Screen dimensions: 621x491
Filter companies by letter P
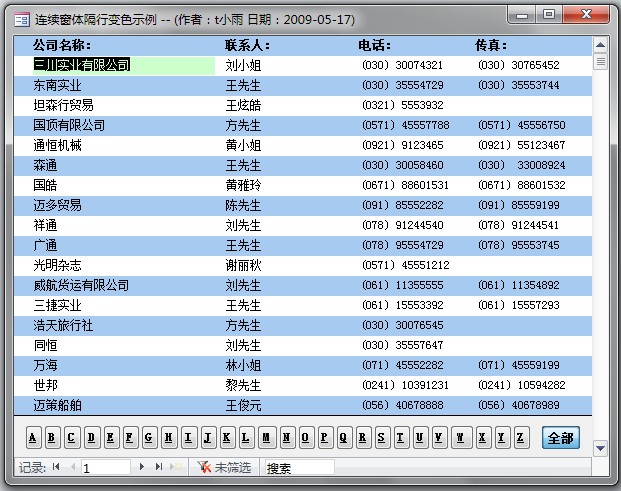point(325,438)
